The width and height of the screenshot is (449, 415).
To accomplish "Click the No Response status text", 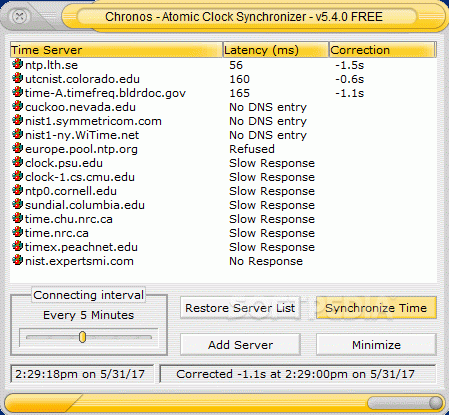I will pos(266,261).
